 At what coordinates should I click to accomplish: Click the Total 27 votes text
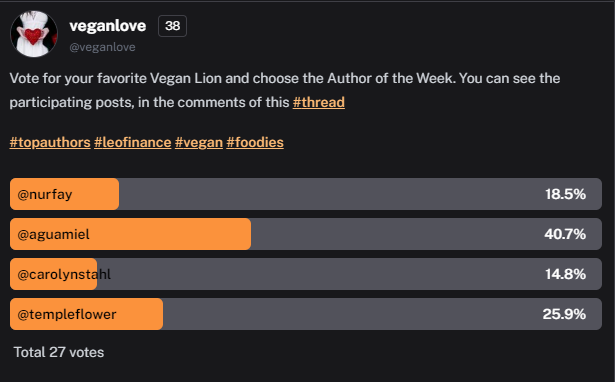(59, 352)
